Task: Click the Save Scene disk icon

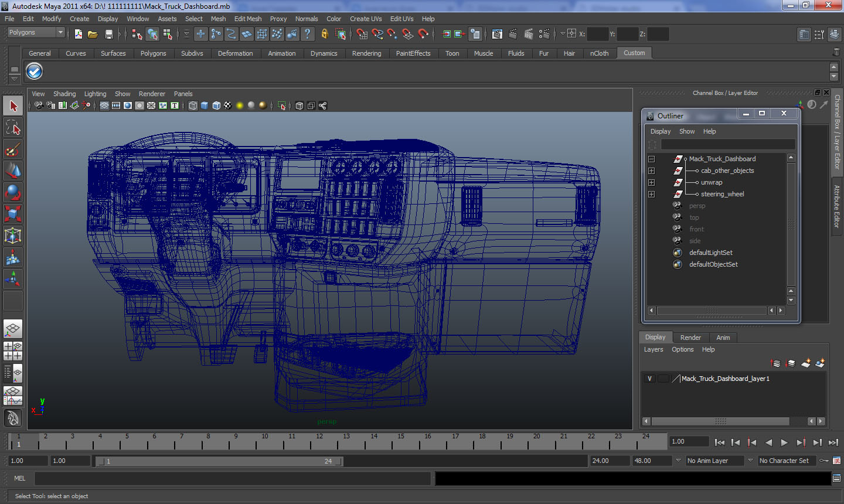Action: coord(108,34)
